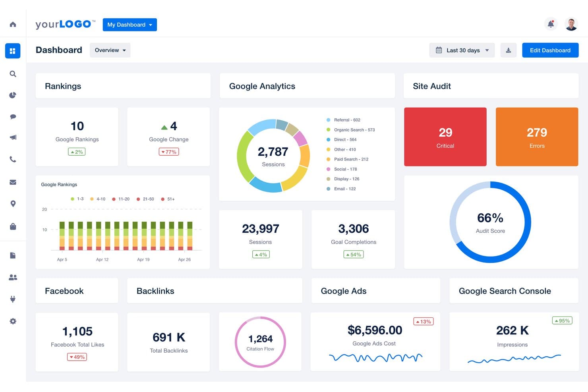Open the map pin location icon

click(x=13, y=204)
